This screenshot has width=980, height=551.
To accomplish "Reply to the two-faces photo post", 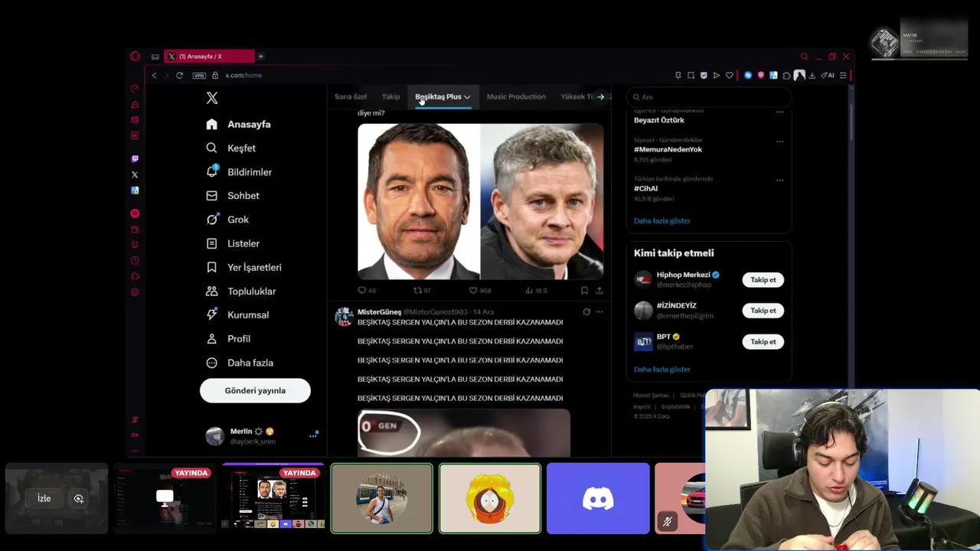I will pyautogui.click(x=362, y=291).
